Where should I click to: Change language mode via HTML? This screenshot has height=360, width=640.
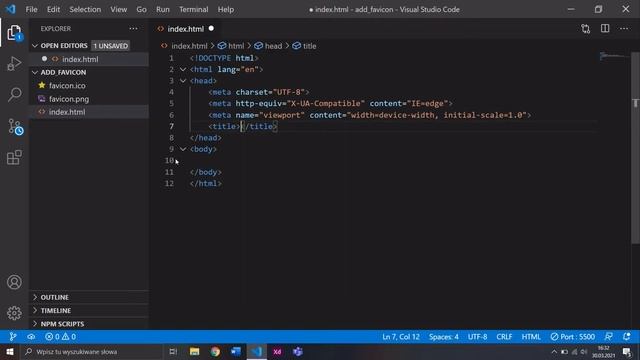point(531,337)
